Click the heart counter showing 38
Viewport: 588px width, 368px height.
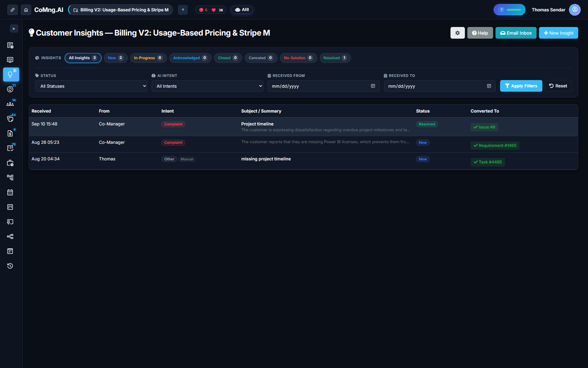pyautogui.click(x=217, y=10)
